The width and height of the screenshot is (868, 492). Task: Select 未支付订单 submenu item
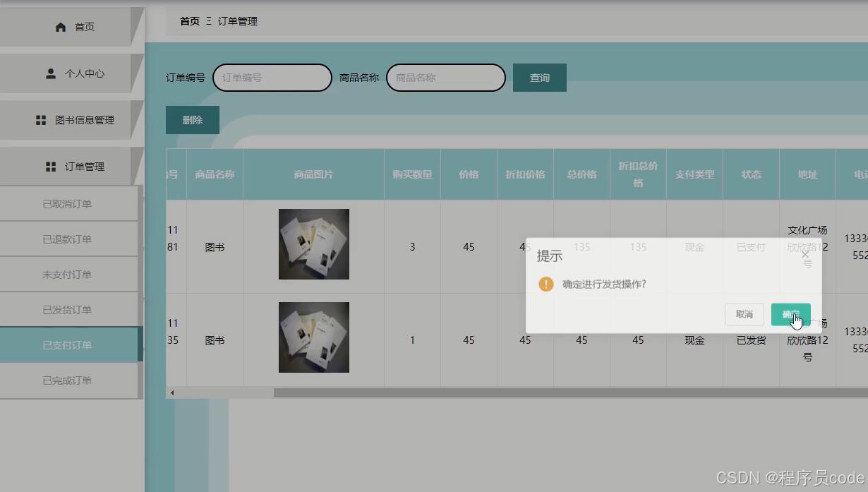[68, 275]
